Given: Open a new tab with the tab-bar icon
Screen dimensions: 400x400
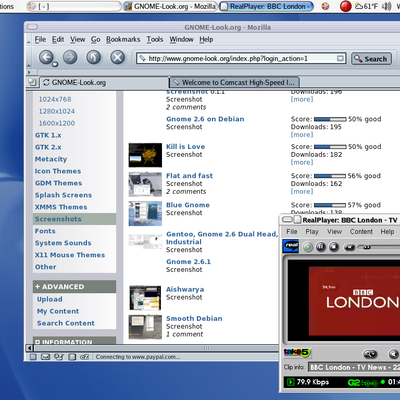Looking at the screenshot, I should click(x=32, y=82).
